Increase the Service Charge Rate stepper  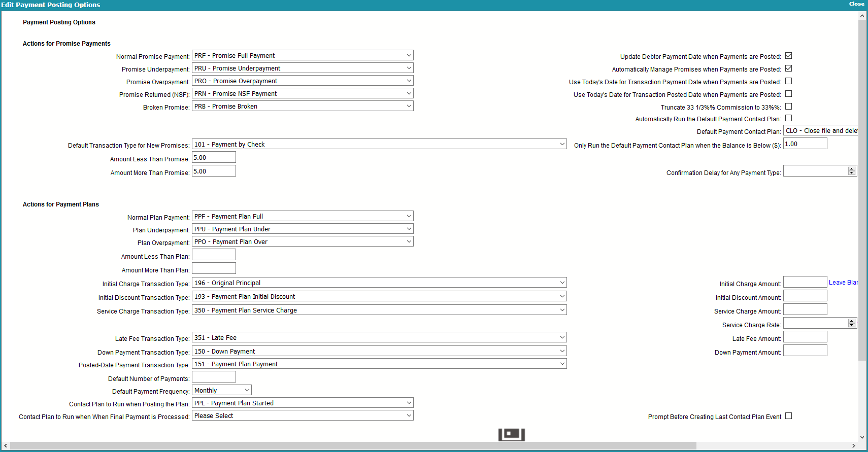coord(852,321)
